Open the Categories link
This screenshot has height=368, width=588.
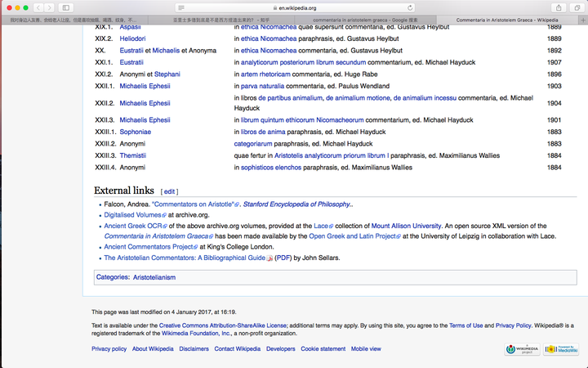(112, 277)
